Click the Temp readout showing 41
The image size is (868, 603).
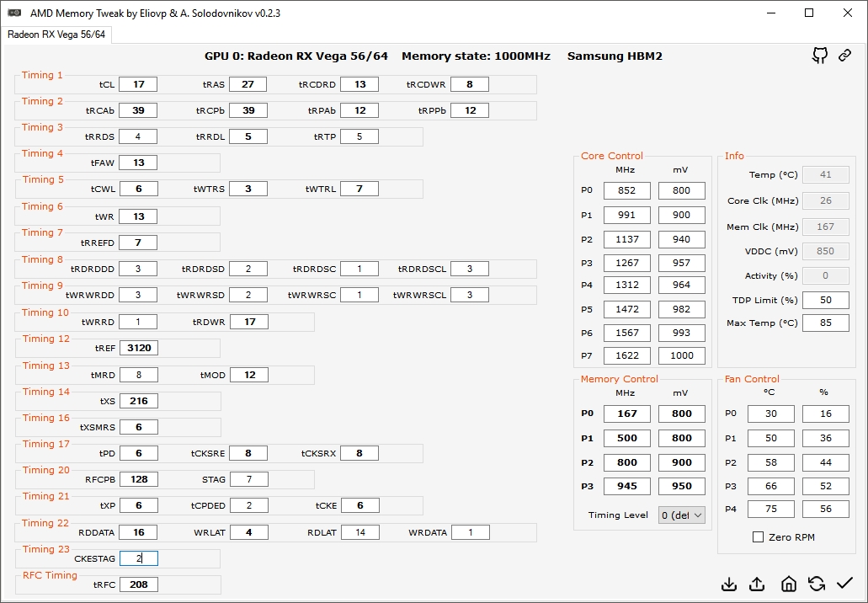click(825, 174)
